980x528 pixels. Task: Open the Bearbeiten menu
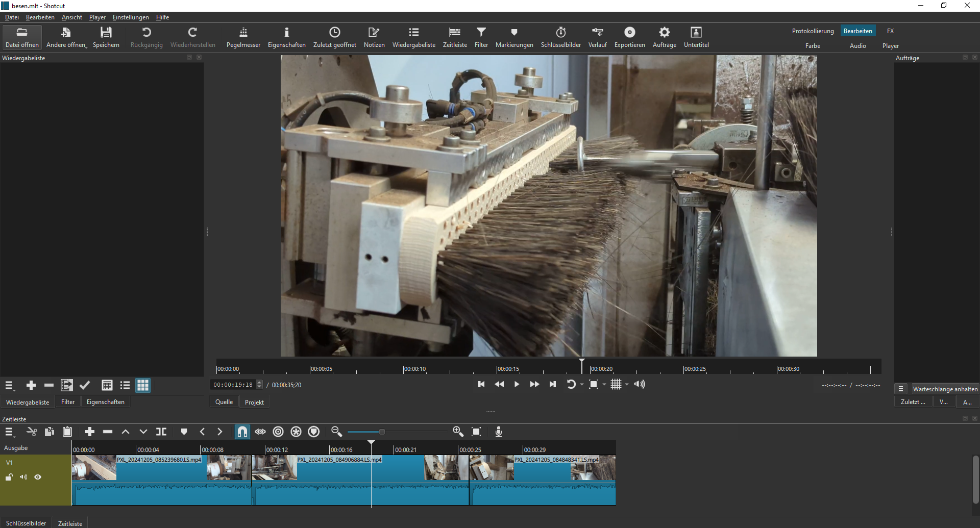coord(40,17)
